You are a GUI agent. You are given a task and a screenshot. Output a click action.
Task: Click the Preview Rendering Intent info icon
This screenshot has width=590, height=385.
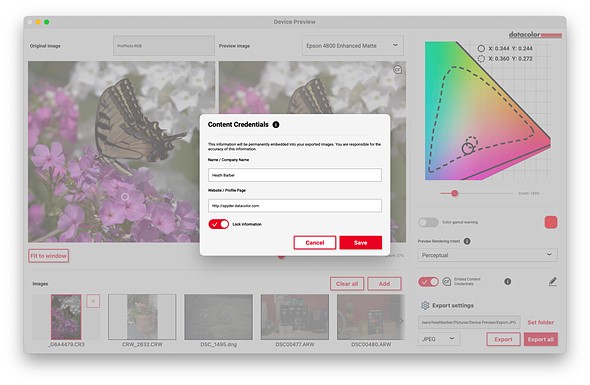[467, 241]
